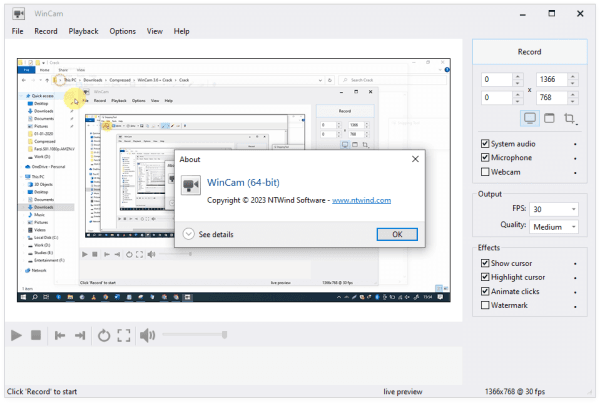This screenshot has width=600, height=403.
Task: Select window capture mode icon
Action: (x=549, y=118)
